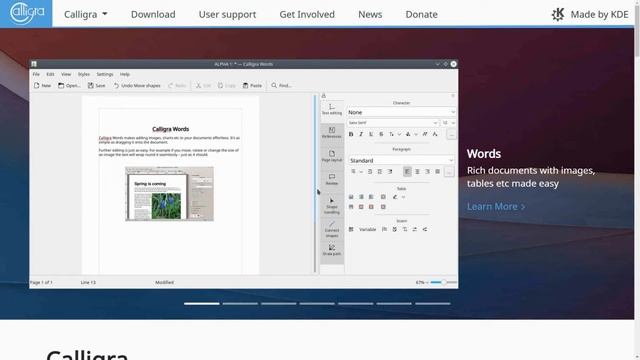Click the Calligra Words document heading
The width and height of the screenshot is (640, 360).
(x=171, y=129)
